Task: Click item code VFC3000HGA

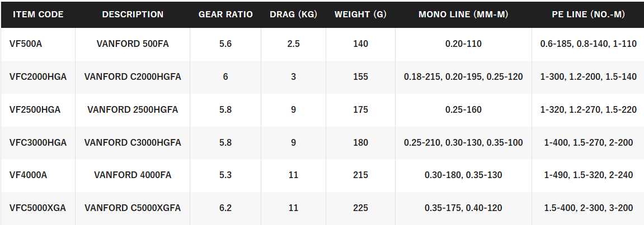Action: pyautogui.click(x=38, y=142)
